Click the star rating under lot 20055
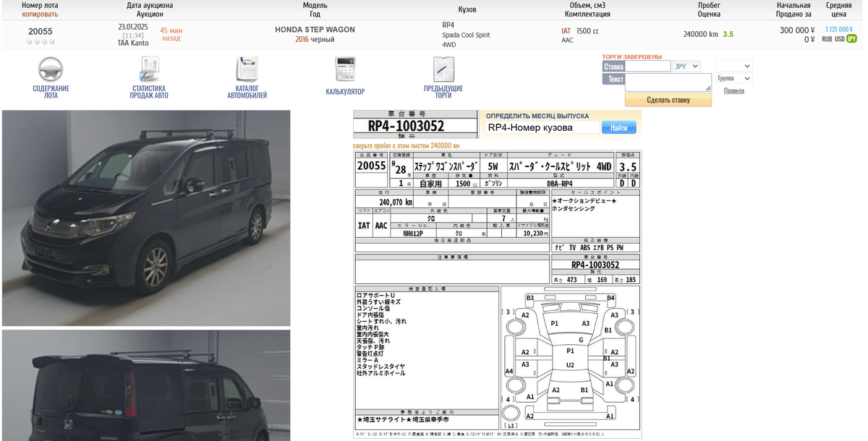This screenshot has width=868, height=441. pos(41,42)
